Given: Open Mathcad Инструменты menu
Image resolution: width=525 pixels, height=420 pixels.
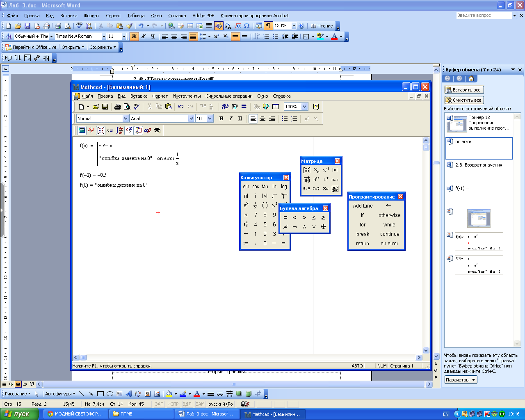Looking at the screenshot, I should coord(187,96).
